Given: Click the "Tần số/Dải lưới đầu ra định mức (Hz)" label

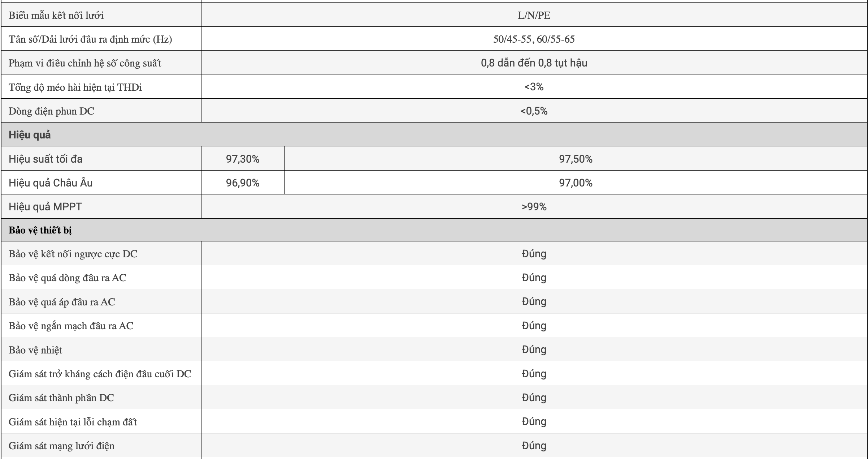Looking at the screenshot, I should tap(90, 39).
